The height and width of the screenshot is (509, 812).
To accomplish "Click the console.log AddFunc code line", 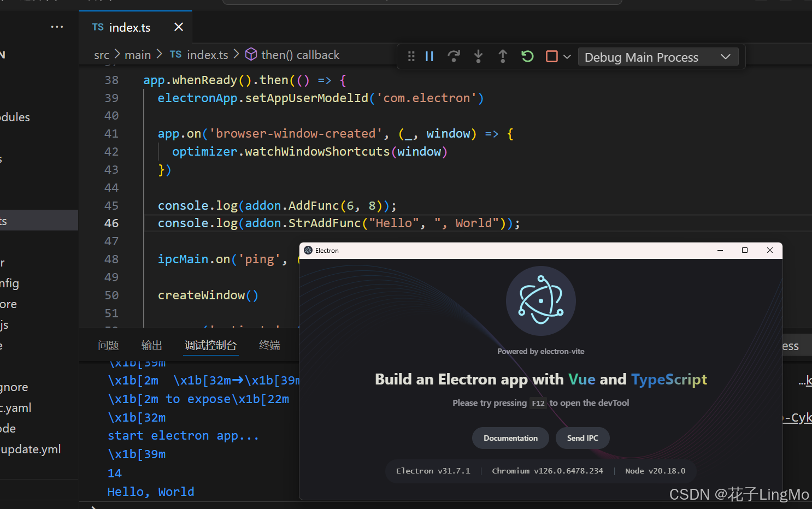I will tap(277, 205).
